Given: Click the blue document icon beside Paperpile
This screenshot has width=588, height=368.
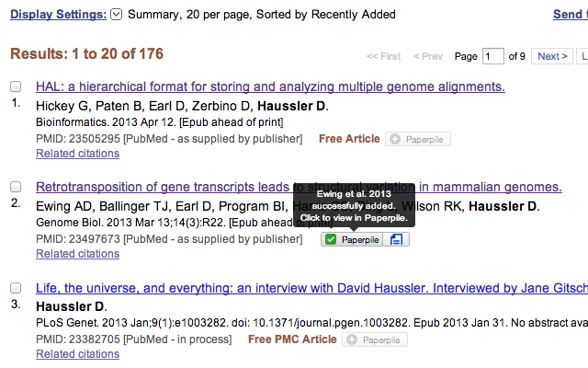Looking at the screenshot, I should pyautogui.click(x=397, y=240).
